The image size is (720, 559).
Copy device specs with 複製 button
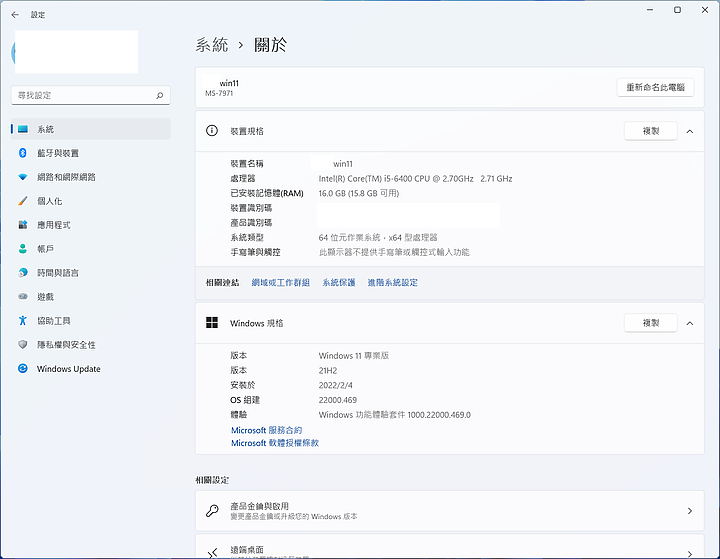tap(651, 131)
